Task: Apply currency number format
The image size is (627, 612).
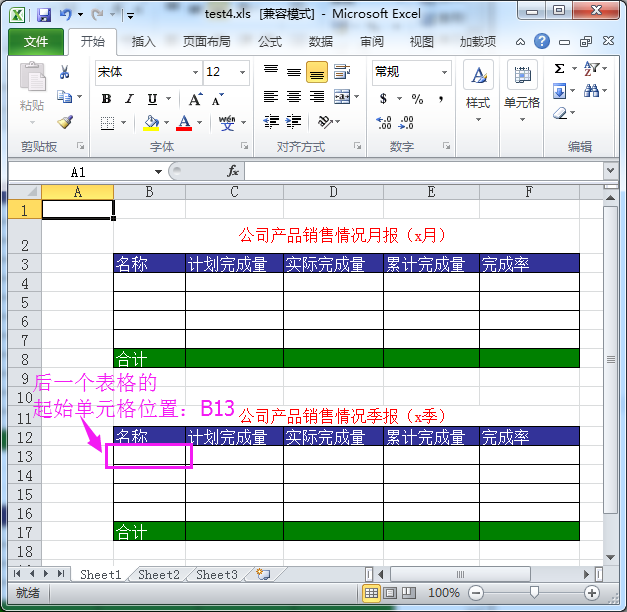Action: tap(383, 99)
